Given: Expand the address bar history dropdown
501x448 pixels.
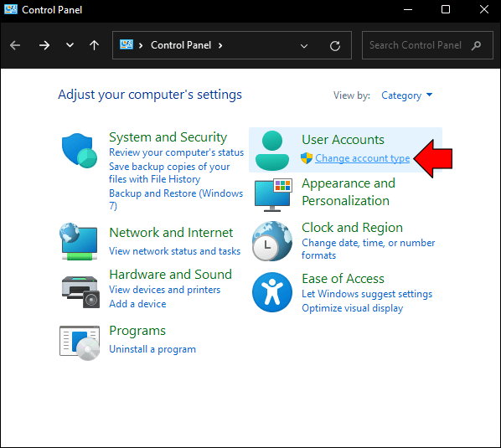Looking at the screenshot, I should (x=304, y=46).
